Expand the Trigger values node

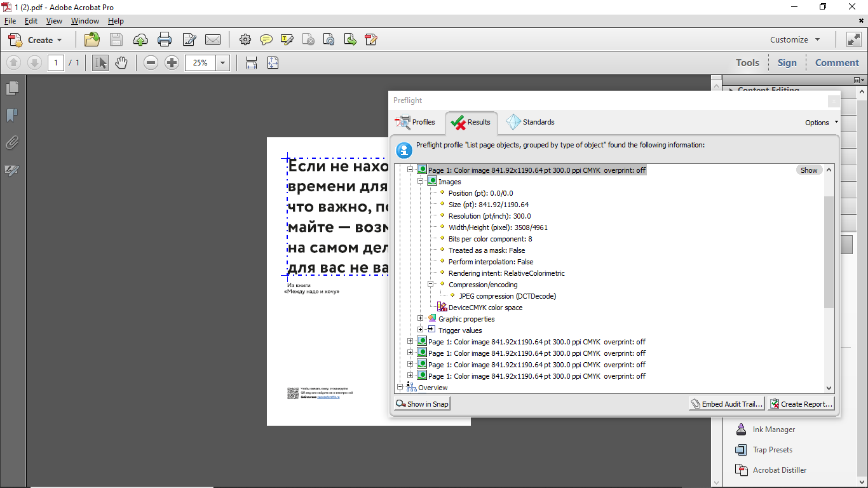421,330
